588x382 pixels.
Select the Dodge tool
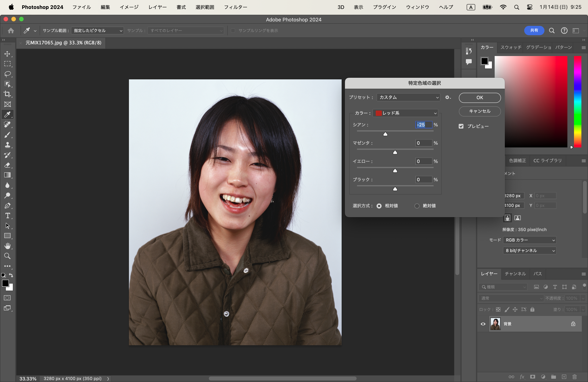tap(7, 195)
